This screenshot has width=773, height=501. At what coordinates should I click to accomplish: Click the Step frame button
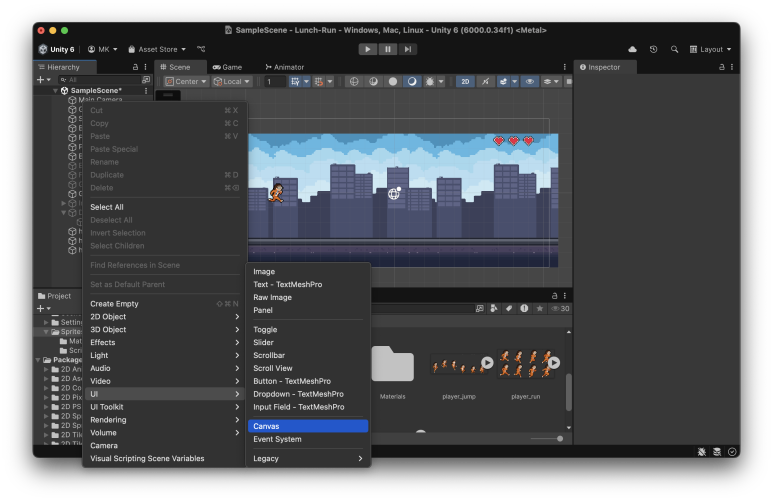408,49
